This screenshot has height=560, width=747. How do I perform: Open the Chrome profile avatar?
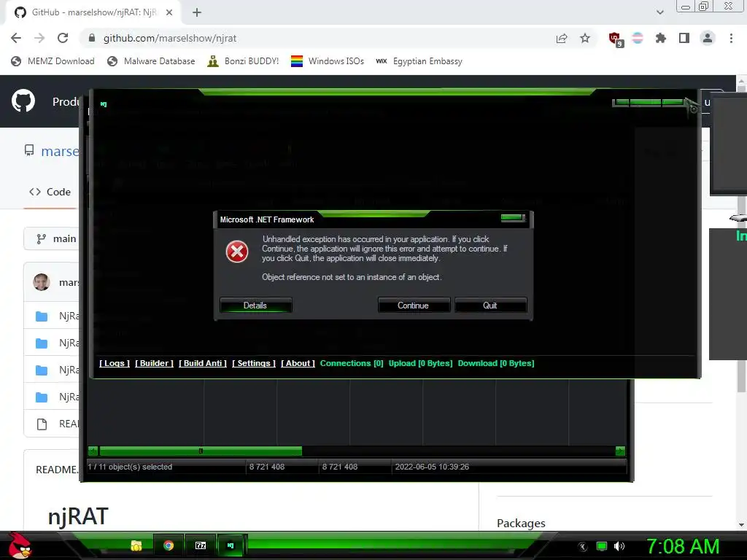pos(708,38)
